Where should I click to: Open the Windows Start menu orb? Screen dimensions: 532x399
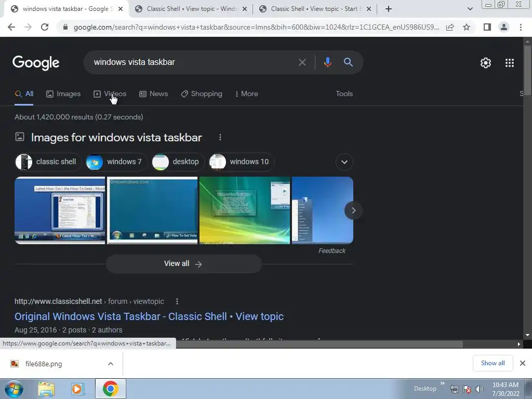click(14, 389)
